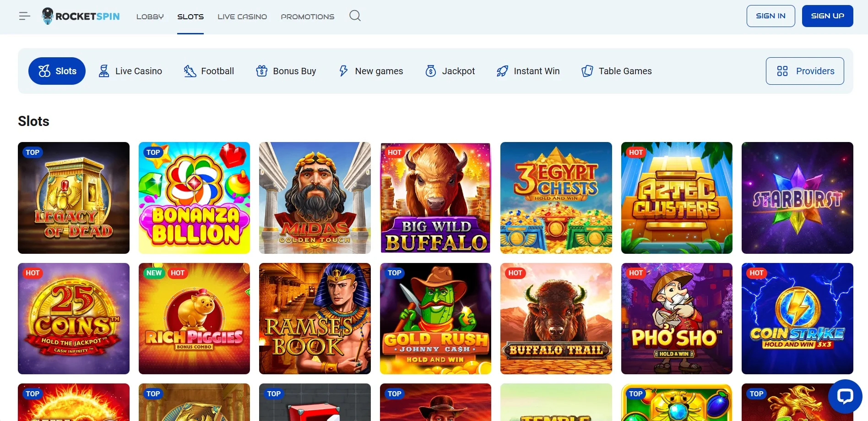Select the Slots top navigation tab
The width and height of the screenshot is (868, 421).
tap(190, 16)
